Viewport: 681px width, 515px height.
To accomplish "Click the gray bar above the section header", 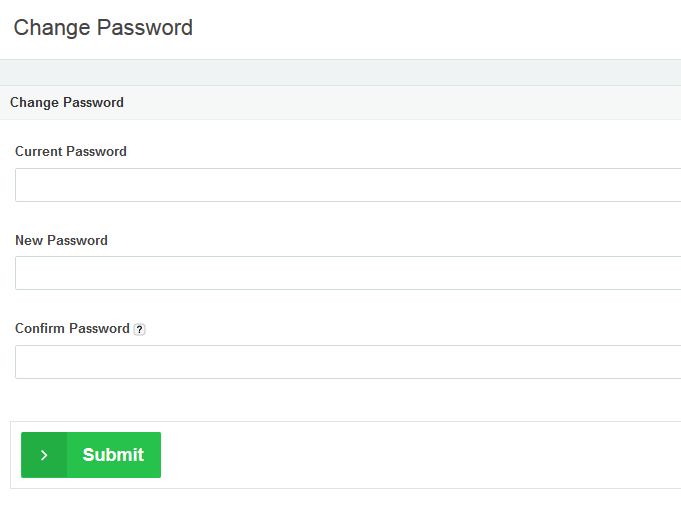I will pos(340,72).
